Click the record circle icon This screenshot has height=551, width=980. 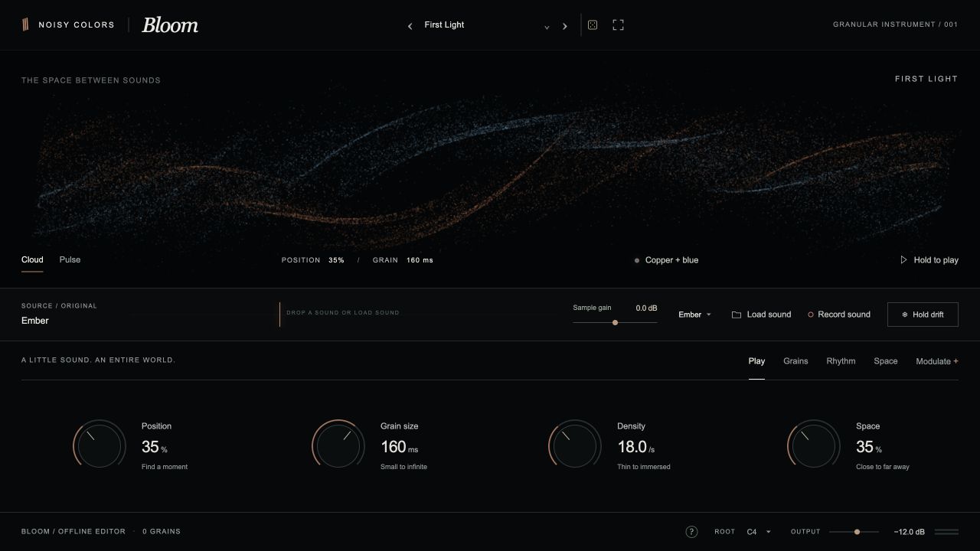coord(811,315)
